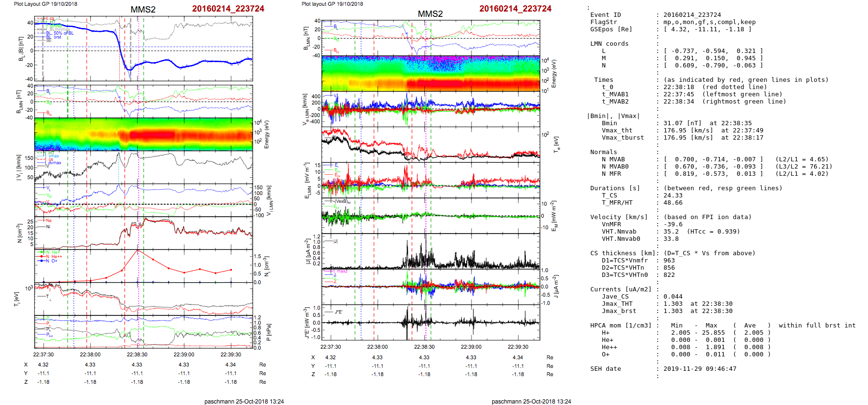
Task: Click the paschmann 25-Oct-2018 footer under left plot
Action: click(244, 401)
